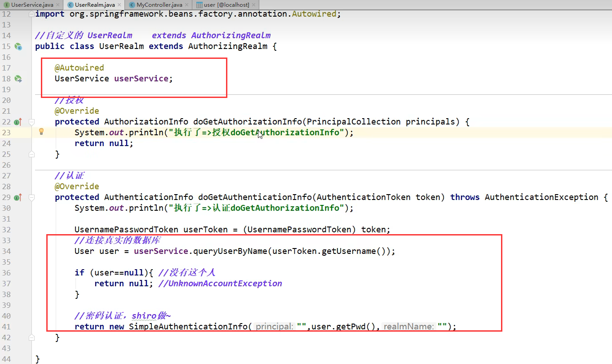612x364 pixels.
Task: Click the class file icon on the MyController.java tab
Action: 132,4
